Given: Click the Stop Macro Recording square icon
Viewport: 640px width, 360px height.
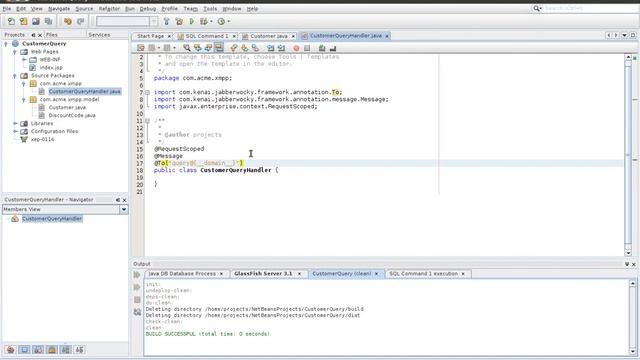Looking at the screenshot, I should 307,48.
